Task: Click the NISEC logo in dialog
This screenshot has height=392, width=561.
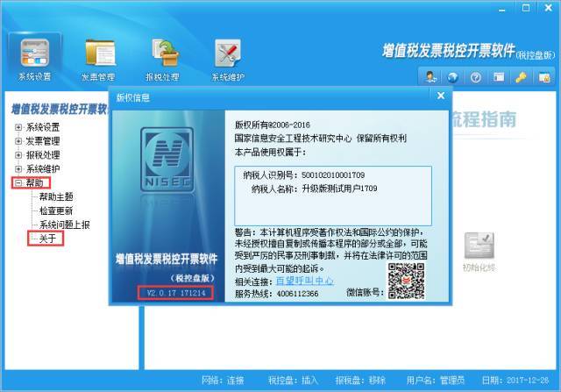Action: (167, 160)
